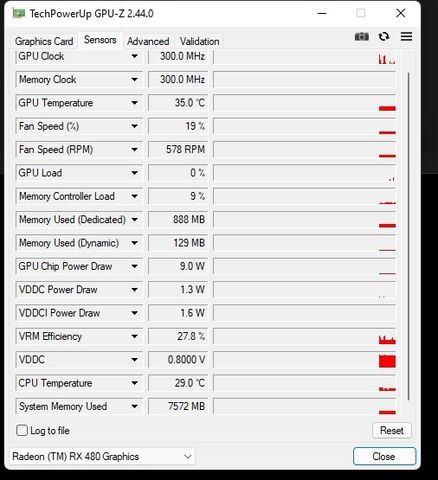Image resolution: width=438 pixels, height=480 pixels.
Task: Open the Radeon RX 480 Graphics selector
Action: tap(102, 456)
